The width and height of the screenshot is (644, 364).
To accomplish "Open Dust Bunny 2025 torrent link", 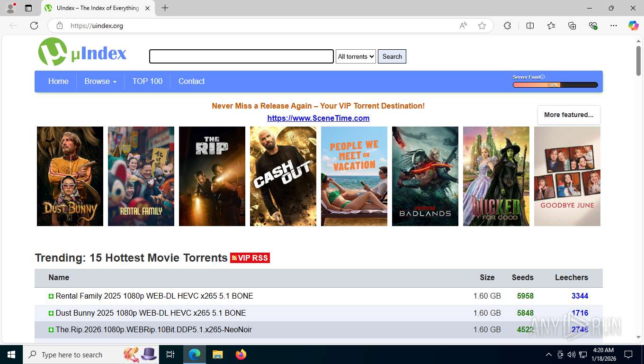I will pyautogui.click(x=151, y=313).
